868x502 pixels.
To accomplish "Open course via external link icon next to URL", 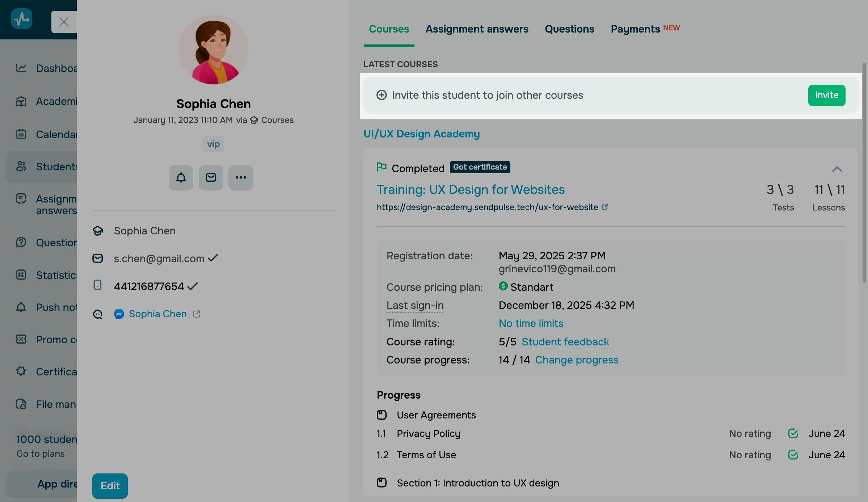I will coord(605,207).
